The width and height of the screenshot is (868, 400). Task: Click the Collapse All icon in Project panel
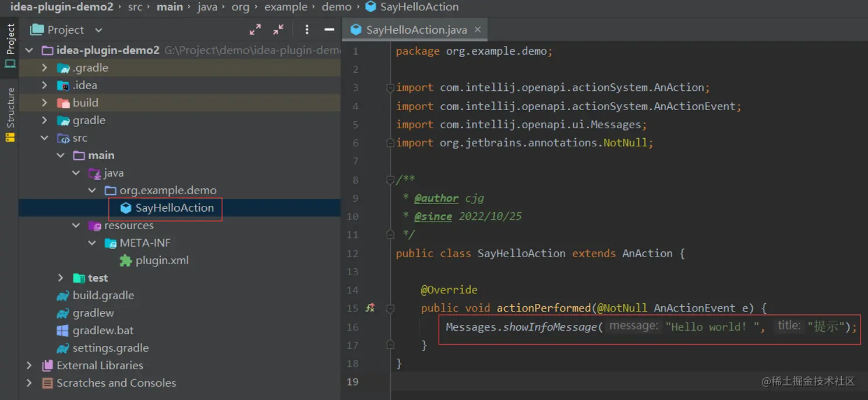[278, 30]
